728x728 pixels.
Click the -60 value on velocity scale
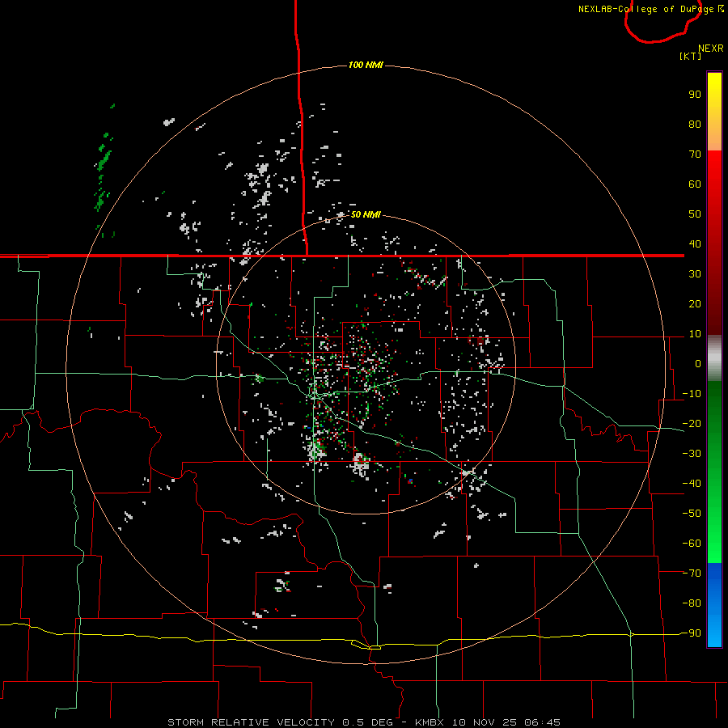click(x=692, y=544)
